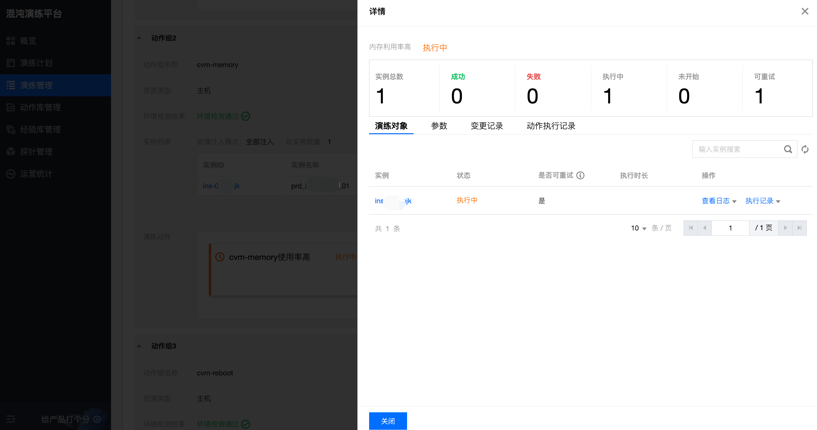817x430 pixels.
Task: Open instance link in details table
Action: pos(393,201)
